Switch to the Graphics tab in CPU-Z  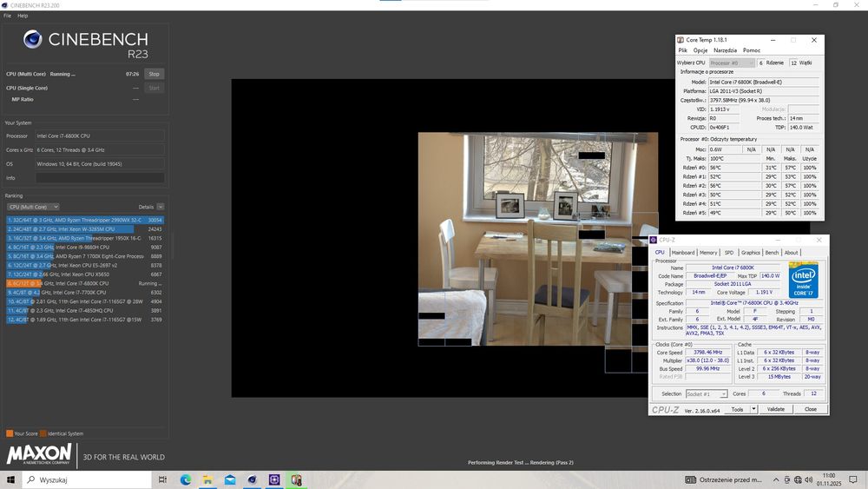pyautogui.click(x=751, y=253)
